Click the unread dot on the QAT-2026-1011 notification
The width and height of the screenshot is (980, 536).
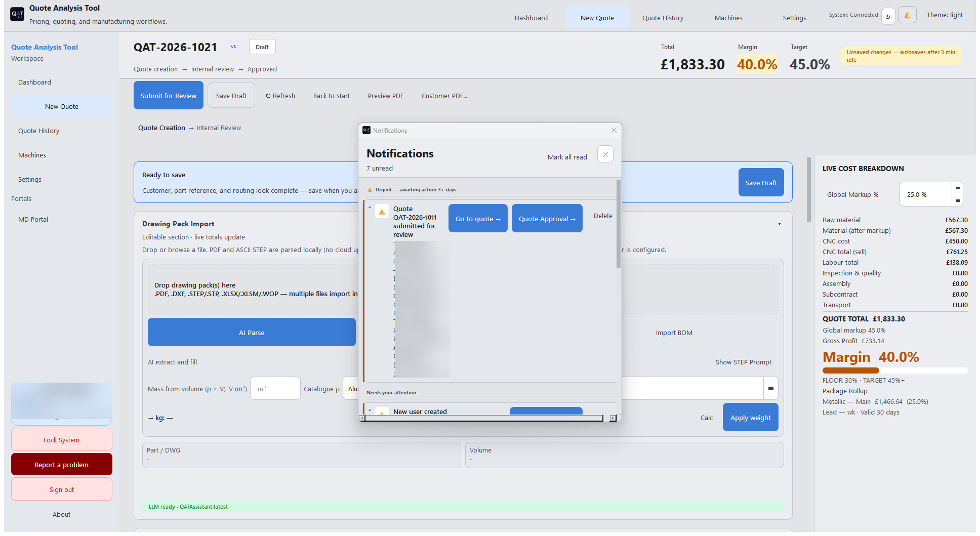370,208
